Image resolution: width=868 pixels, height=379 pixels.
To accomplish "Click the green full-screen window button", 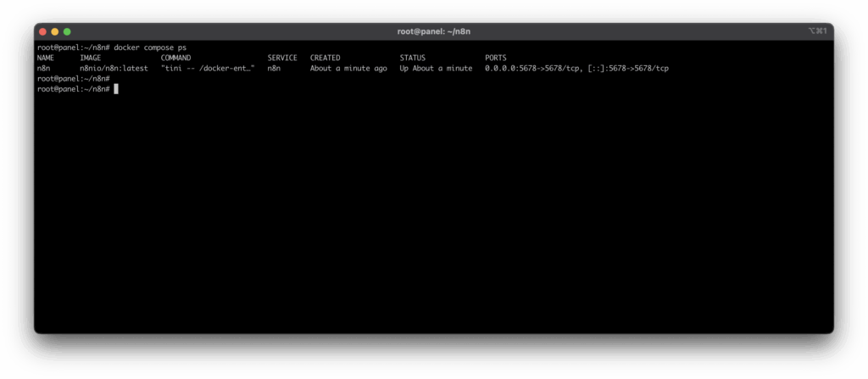I will coord(67,31).
